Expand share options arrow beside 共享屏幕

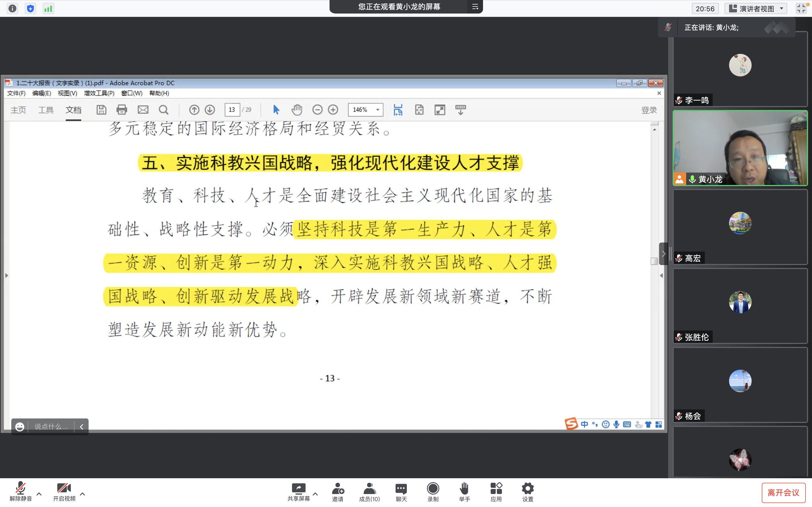(x=315, y=494)
